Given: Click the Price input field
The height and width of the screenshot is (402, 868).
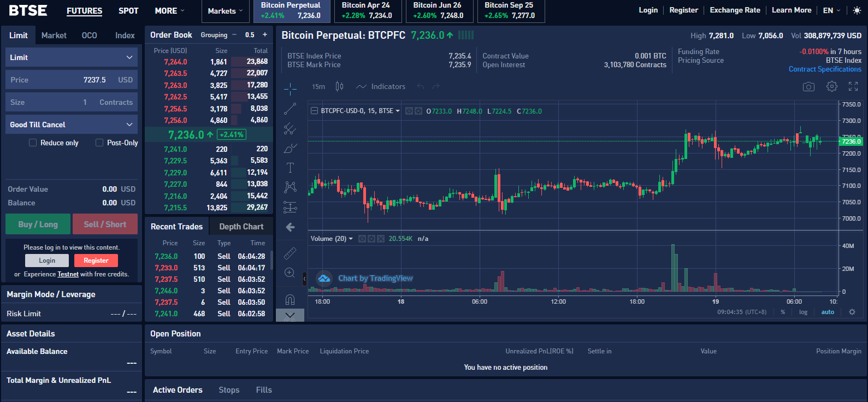Looking at the screenshot, I should coord(72,80).
